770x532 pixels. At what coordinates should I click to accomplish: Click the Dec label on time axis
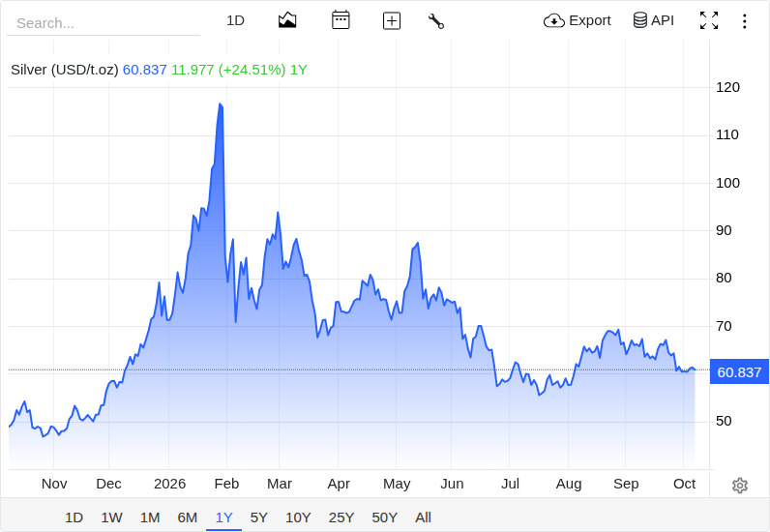coord(108,484)
